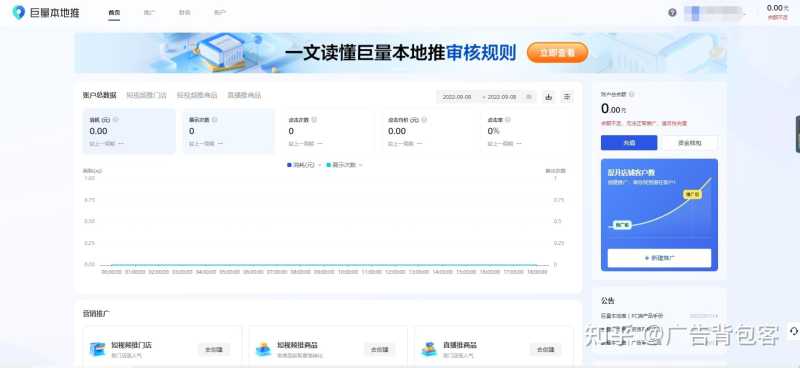Open the 推广 navigation tab
Image resolution: width=800 pixels, height=368 pixels.
tap(149, 13)
